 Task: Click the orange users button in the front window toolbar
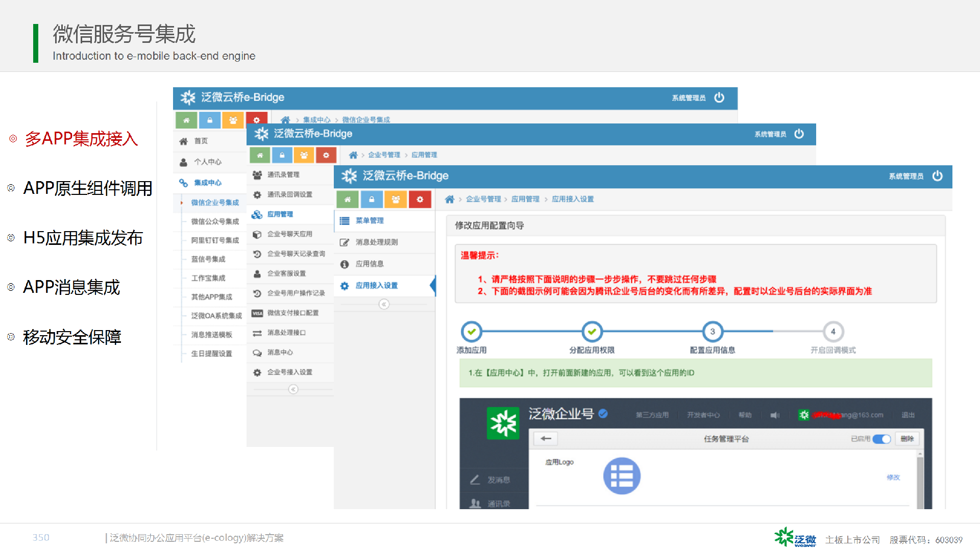396,199
